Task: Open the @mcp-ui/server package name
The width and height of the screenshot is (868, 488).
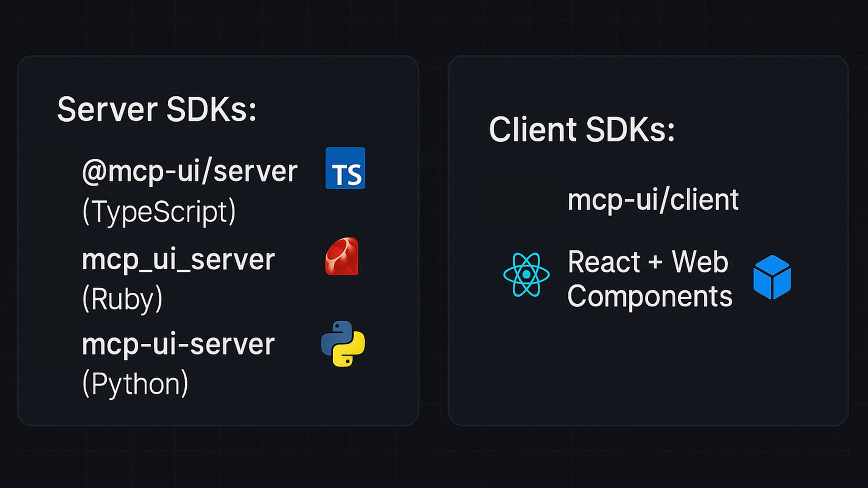Action: click(x=190, y=172)
